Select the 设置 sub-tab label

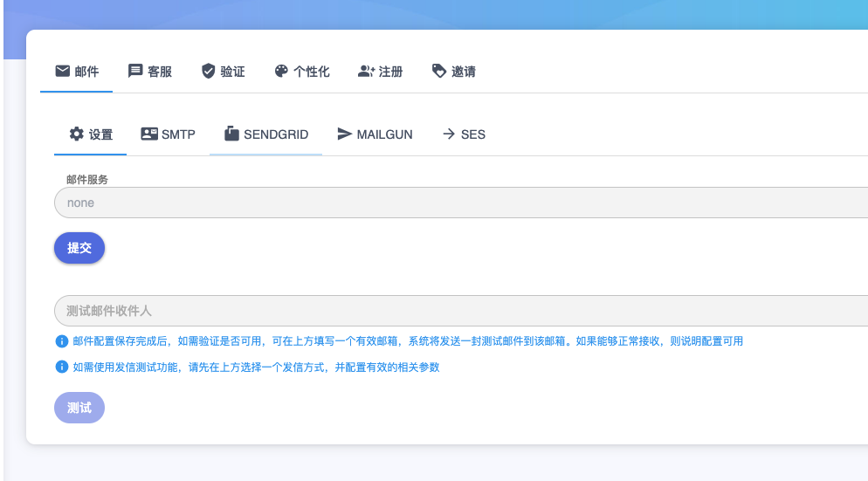(x=100, y=134)
